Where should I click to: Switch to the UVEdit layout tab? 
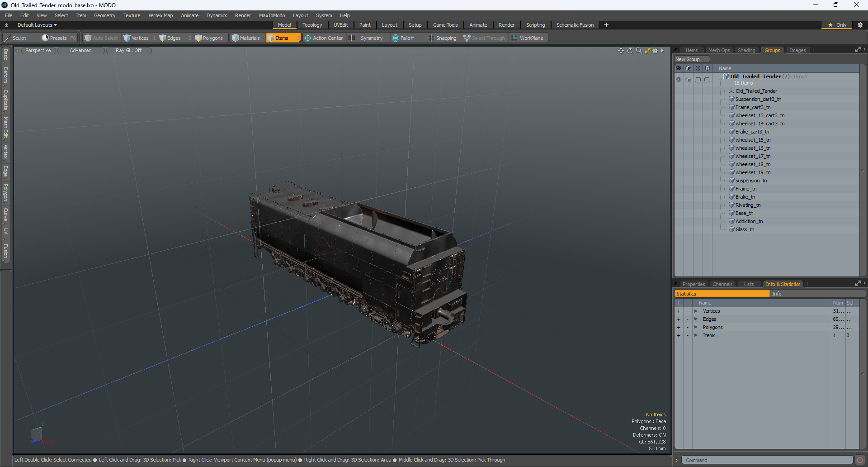(x=340, y=25)
